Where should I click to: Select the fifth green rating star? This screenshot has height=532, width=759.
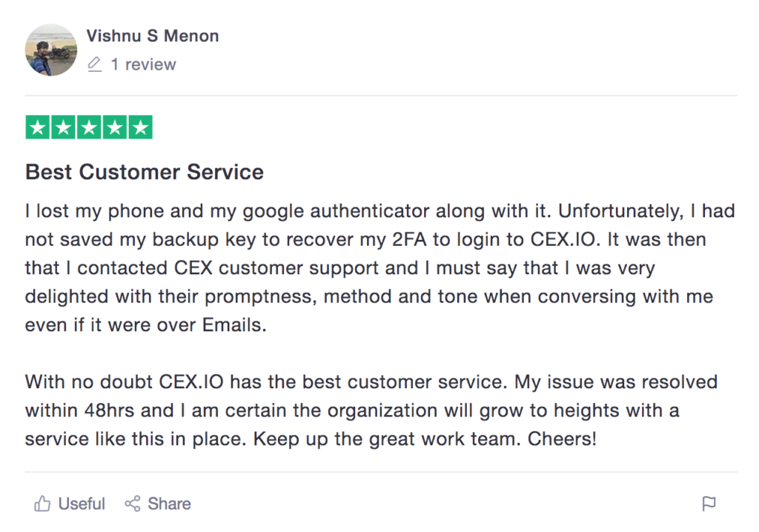point(140,127)
